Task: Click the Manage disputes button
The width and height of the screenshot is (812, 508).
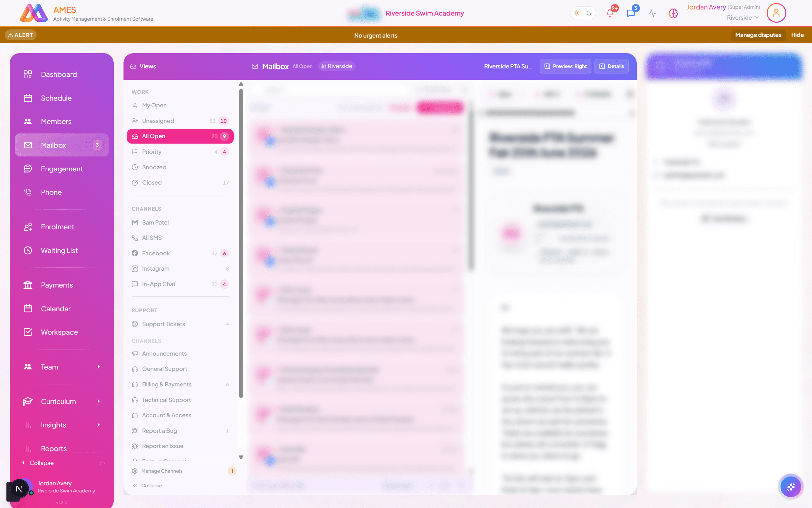Action: click(x=758, y=35)
